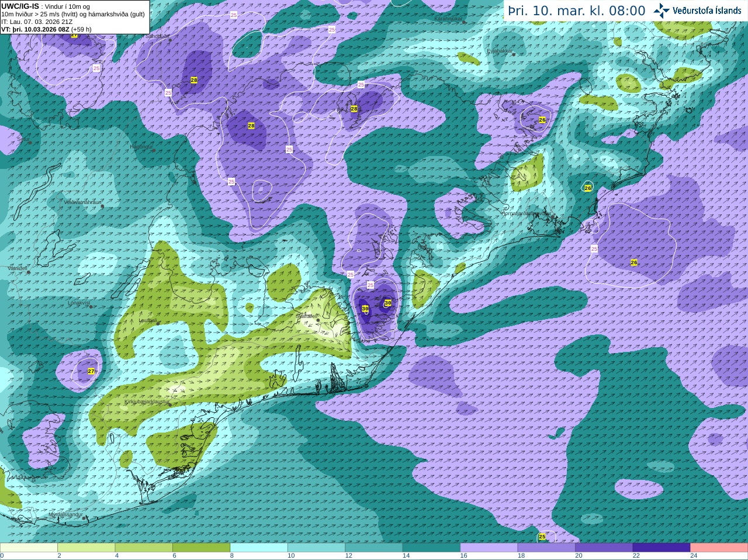Pick the 0–2 m/s palest yellow legend swatch
The image size is (748, 560).
29,548
